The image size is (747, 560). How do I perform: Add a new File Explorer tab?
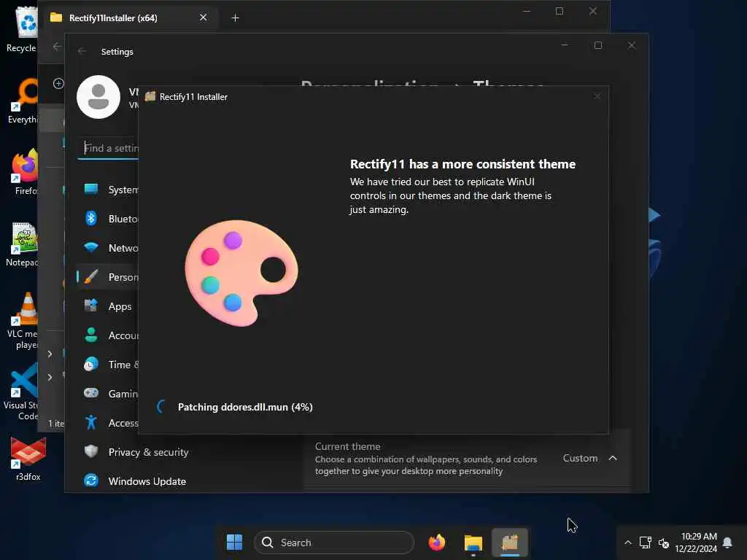pos(235,18)
